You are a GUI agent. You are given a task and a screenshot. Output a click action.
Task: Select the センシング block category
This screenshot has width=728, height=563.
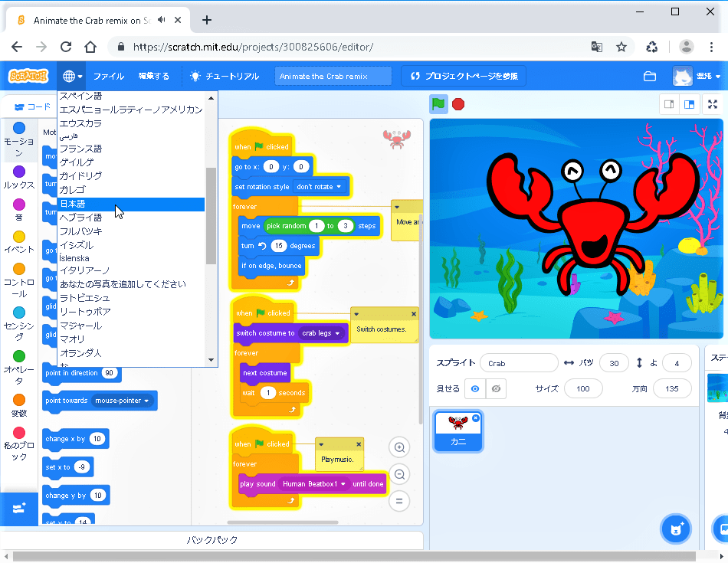[19, 325]
